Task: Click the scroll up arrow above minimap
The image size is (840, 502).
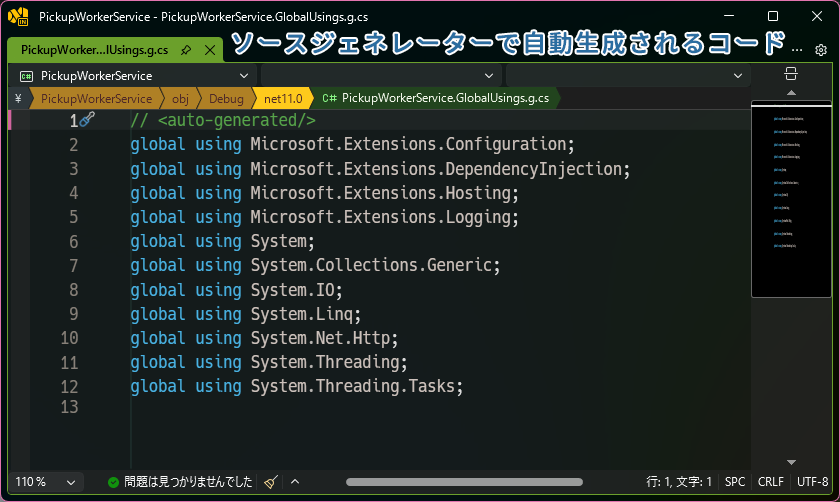Action: [791, 93]
